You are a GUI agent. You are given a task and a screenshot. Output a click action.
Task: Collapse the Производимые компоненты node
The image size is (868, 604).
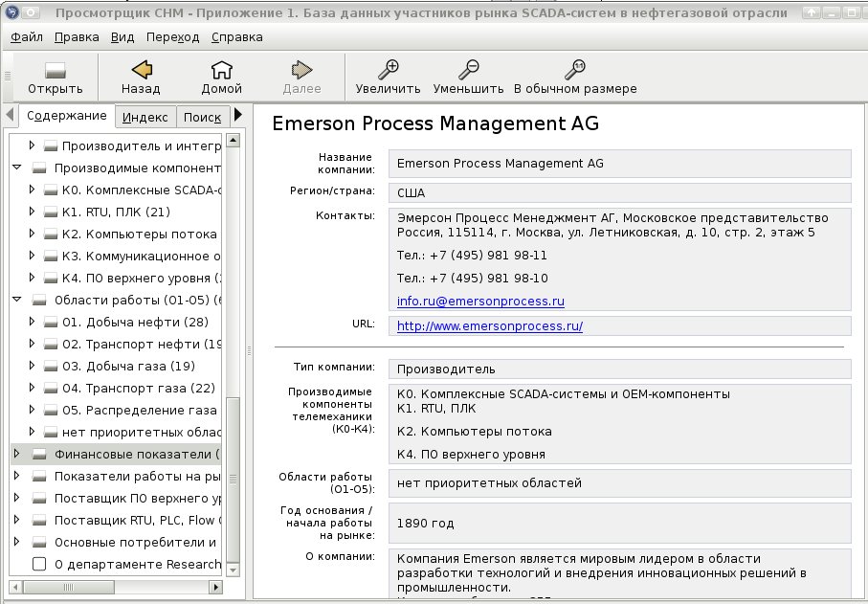(x=16, y=168)
